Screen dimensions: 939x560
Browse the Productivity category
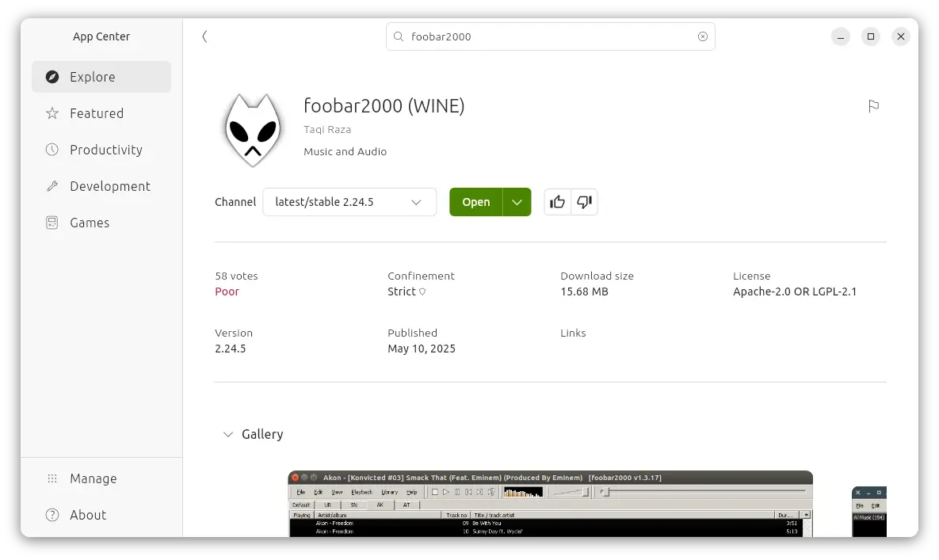101,150
